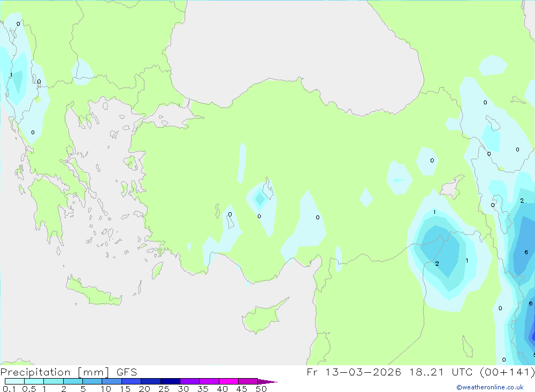Screen dimensions: 535x392
Task: Choose the 25–30 mm navy legend swatch
Action: pyautogui.click(x=170, y=381)
